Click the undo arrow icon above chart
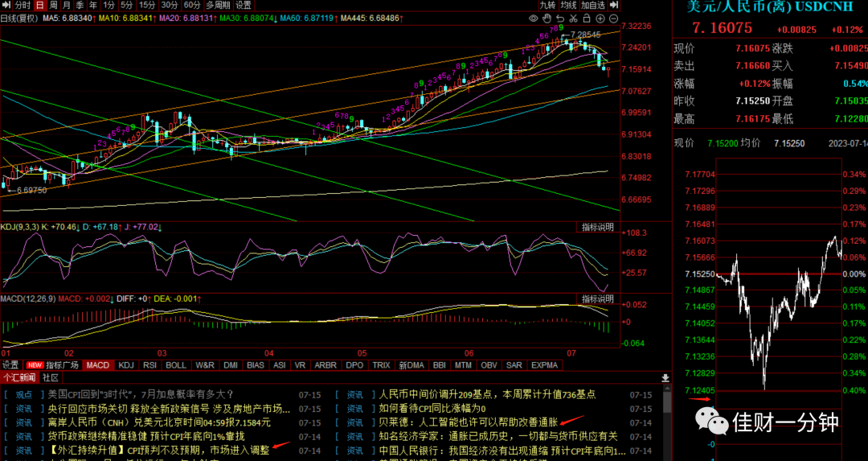Image resolution: width=868 pixels, height=461 pixels. [560, 19]
